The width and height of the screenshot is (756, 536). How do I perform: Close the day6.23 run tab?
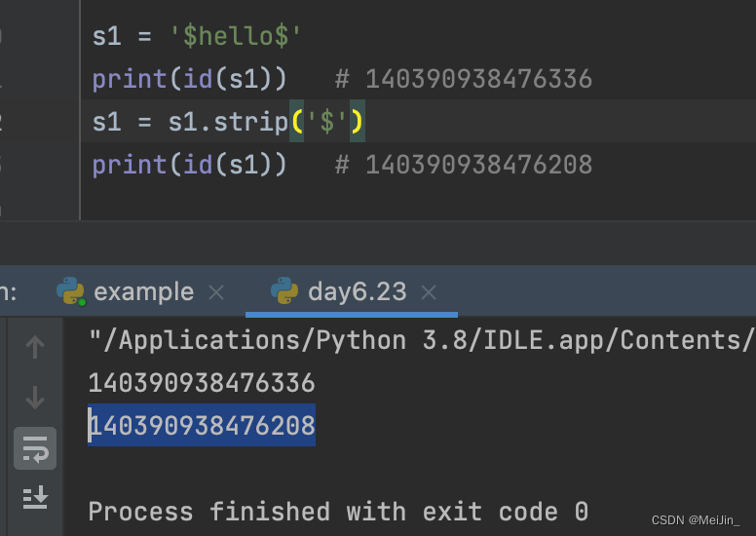(429, 292)
